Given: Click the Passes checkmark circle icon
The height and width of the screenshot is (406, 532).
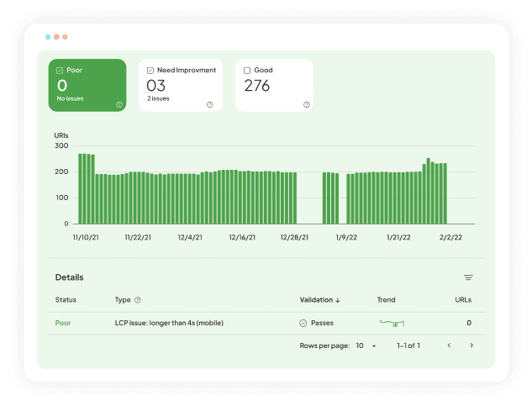Looking at the screenshot, I should click(303, 323).
